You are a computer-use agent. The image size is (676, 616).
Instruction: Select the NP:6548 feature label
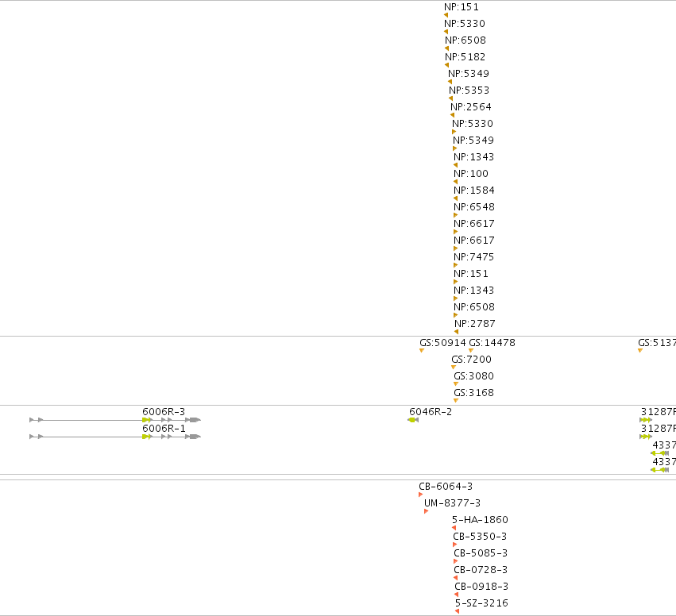coord(473,207)
